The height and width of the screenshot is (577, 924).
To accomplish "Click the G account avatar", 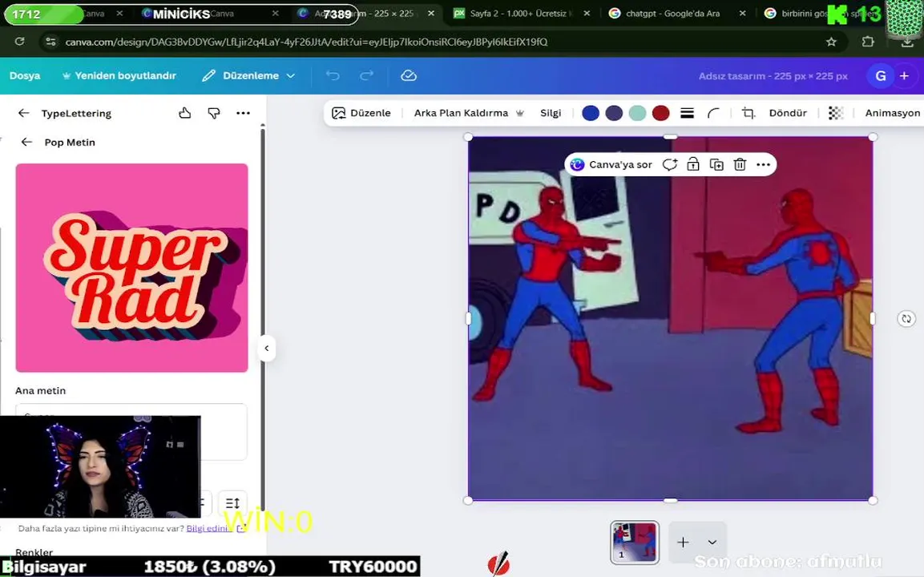I will coord(881,75).
